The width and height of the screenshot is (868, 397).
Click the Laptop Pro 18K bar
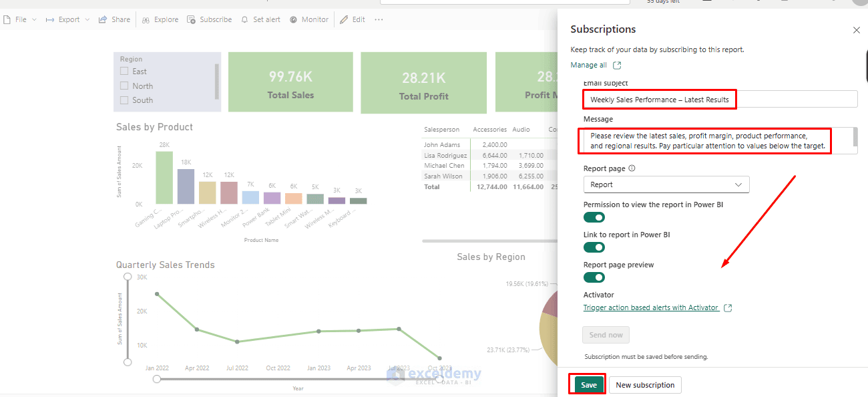click(x=186, y=186)
